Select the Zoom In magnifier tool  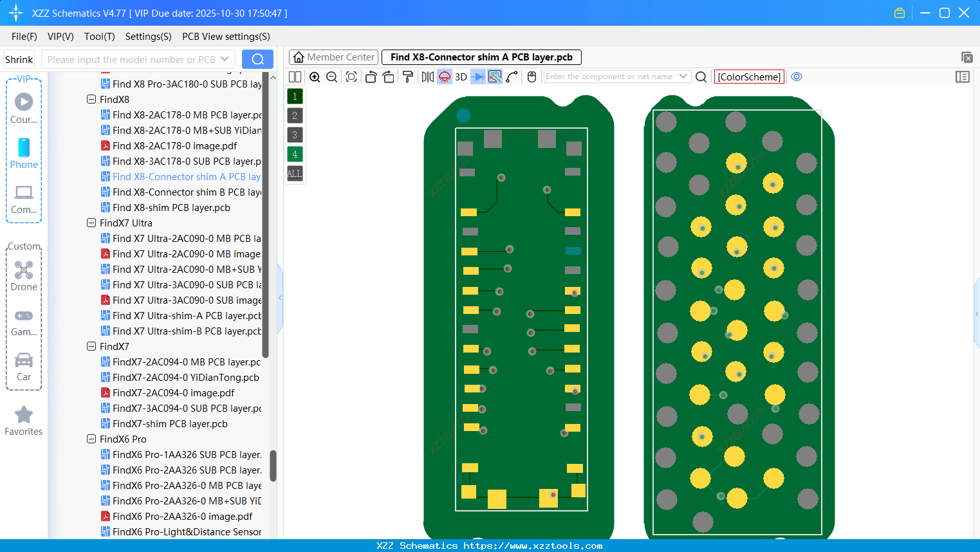[315, 77]
